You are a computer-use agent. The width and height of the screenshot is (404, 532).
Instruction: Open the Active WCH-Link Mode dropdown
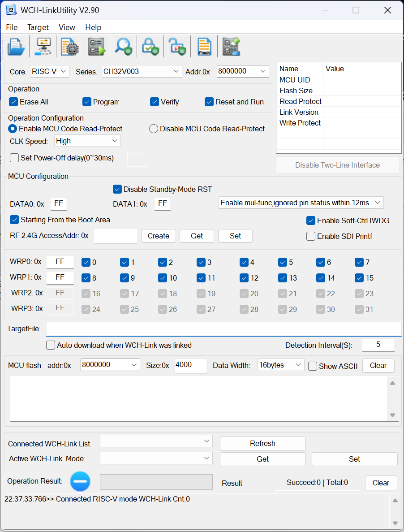coord(156,458)
